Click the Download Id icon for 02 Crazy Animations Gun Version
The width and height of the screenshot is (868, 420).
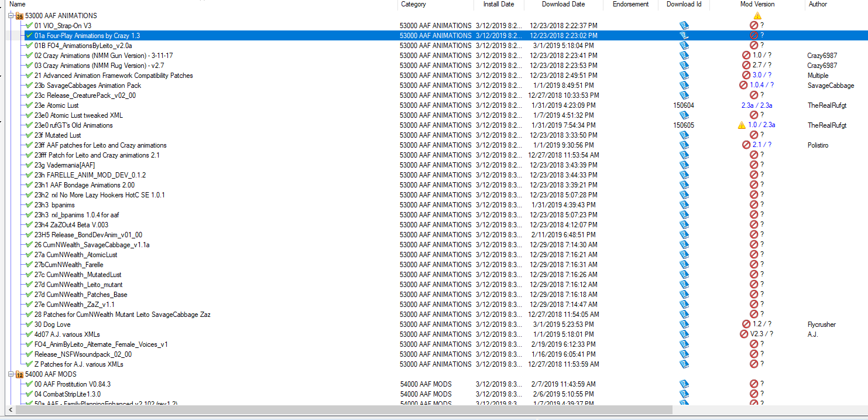tap(684, 56)
